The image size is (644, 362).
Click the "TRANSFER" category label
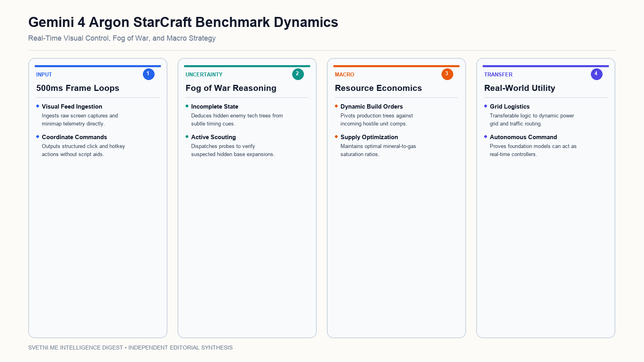coord(498,74)
